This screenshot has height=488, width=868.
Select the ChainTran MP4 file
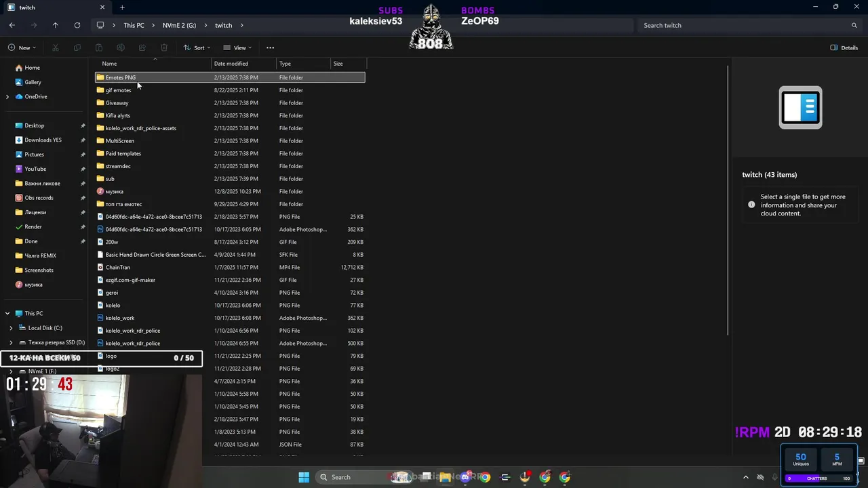(x=230, y=267)
